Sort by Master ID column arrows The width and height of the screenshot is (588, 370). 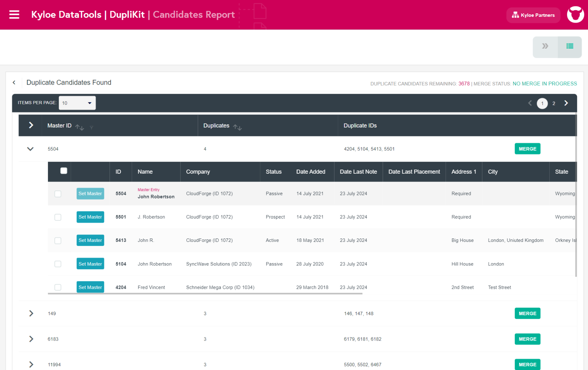tap(79, 127)
